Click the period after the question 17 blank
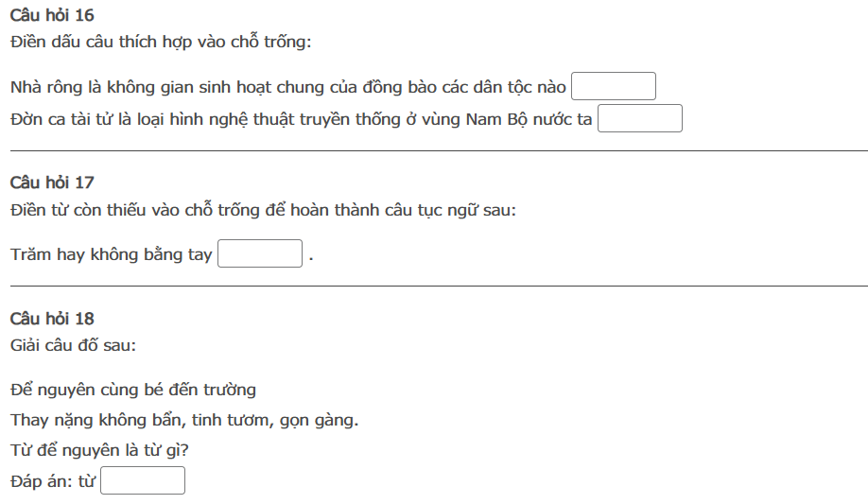 point(310,257)
